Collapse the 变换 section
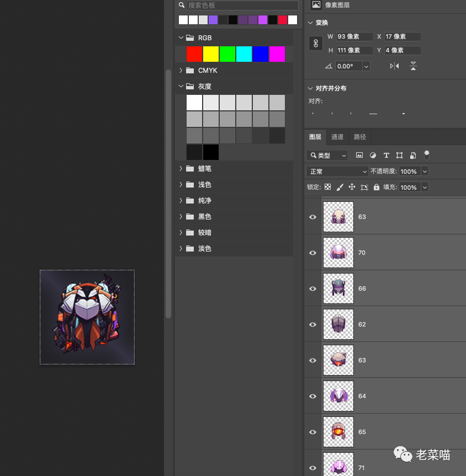The image size is (466, 476). [x=310, y=23]
